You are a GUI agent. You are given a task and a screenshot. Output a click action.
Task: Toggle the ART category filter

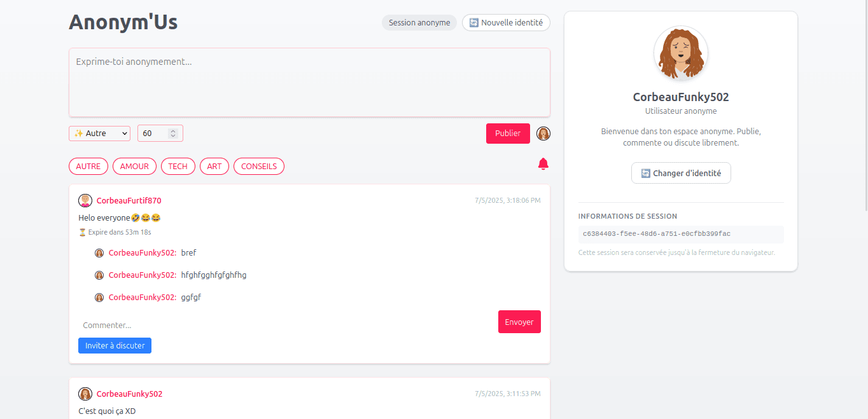[214, 166]
